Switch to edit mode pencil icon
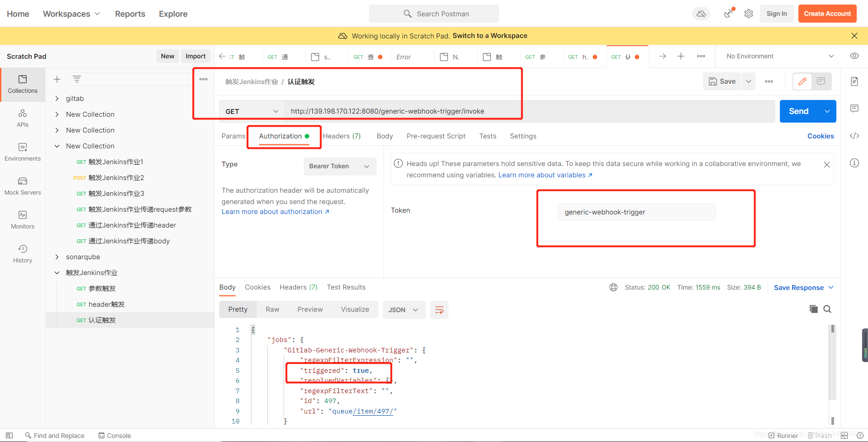Image resolution: width=868 pixels, height=442 pixels. click(x=802, y=81)
